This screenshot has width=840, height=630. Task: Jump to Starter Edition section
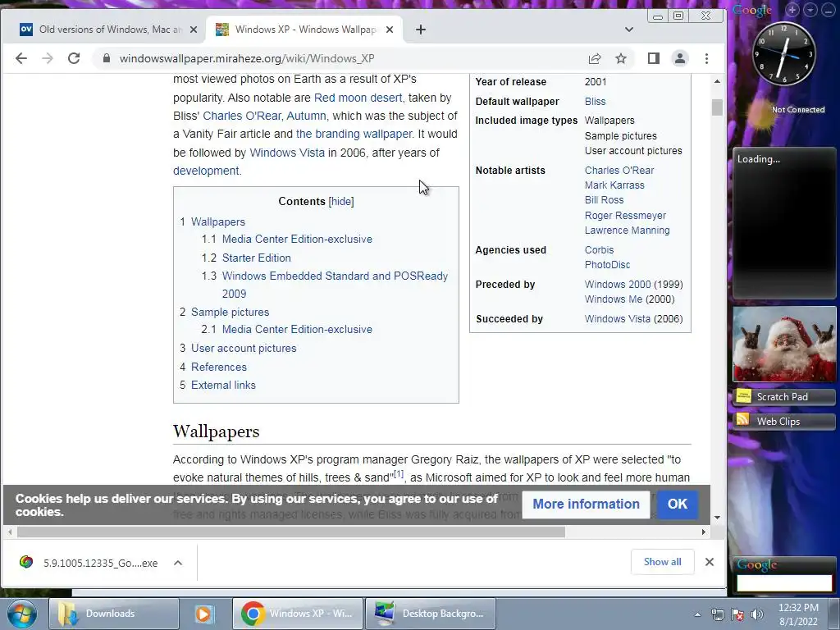point(257,258)
